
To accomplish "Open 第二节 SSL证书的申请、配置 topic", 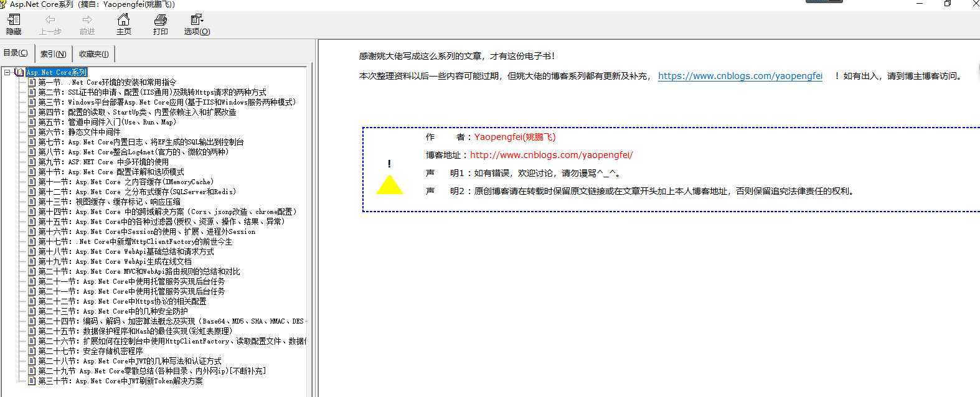I will 152,92.
